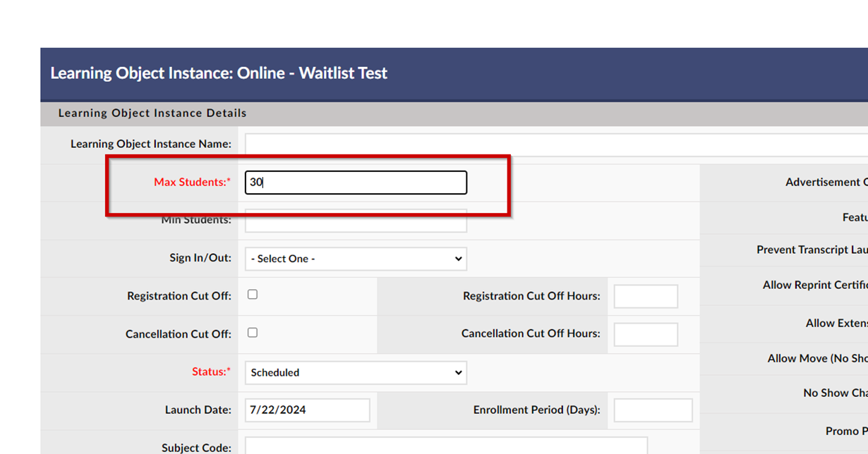This screenshot has width=868, height=454.
Task: Open the Sign In/Out dropdown
Action: pos(356,259)
